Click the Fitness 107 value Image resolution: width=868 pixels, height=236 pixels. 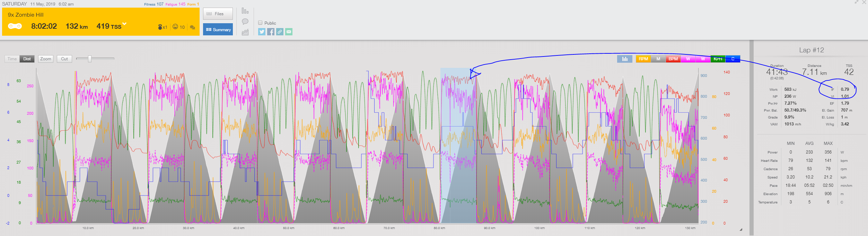pyautogui.click(x=154, y=4)
